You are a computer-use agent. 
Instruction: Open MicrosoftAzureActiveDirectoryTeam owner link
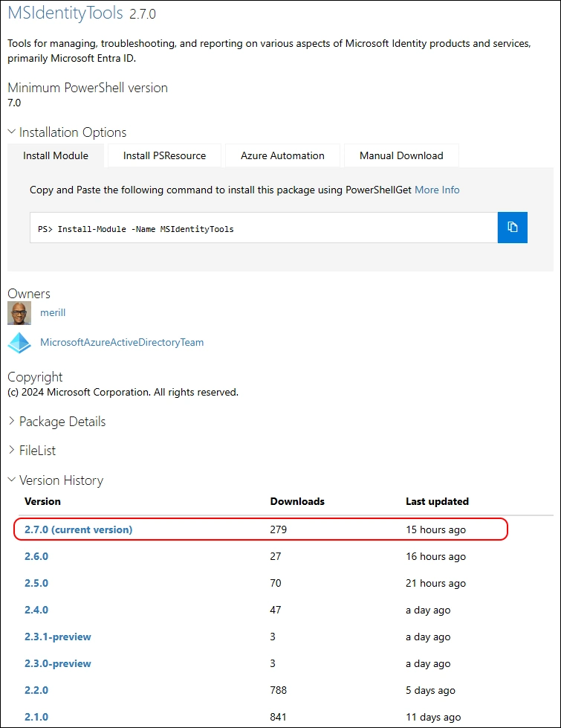tap(122, 343)
